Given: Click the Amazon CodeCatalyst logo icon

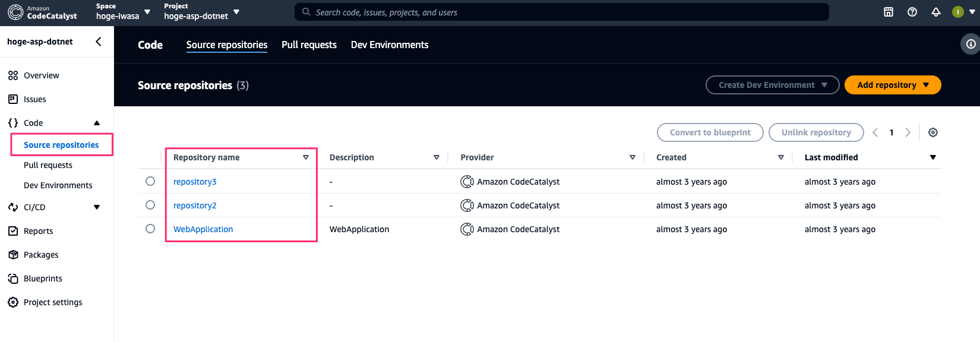Looking at the screenshot, I should [x=16, y=12].
